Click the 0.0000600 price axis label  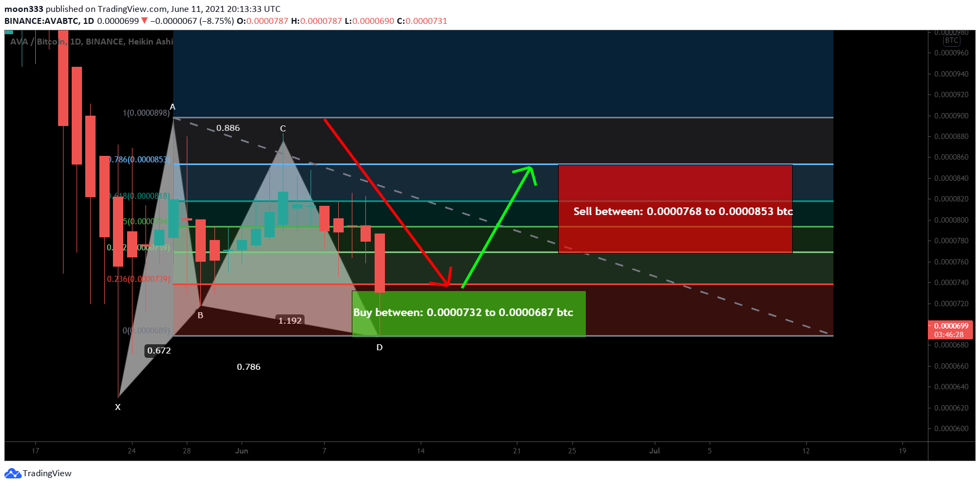pyautogui.click(x=951, y=428)
